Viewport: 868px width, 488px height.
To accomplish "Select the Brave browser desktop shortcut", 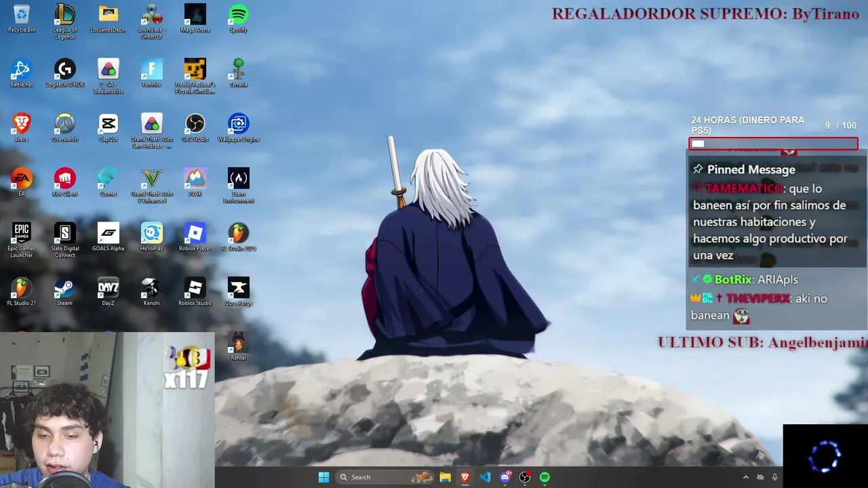I will click(22, 128).
